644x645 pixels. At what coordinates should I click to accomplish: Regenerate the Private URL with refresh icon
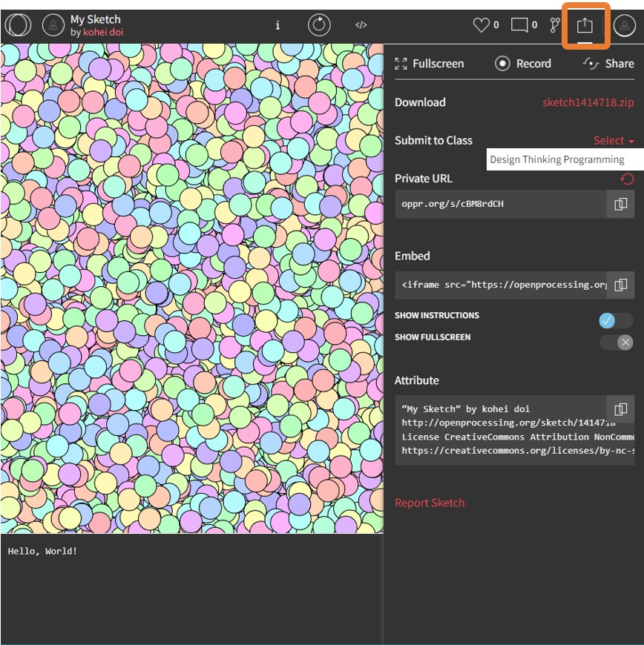[x=627, y=179]
